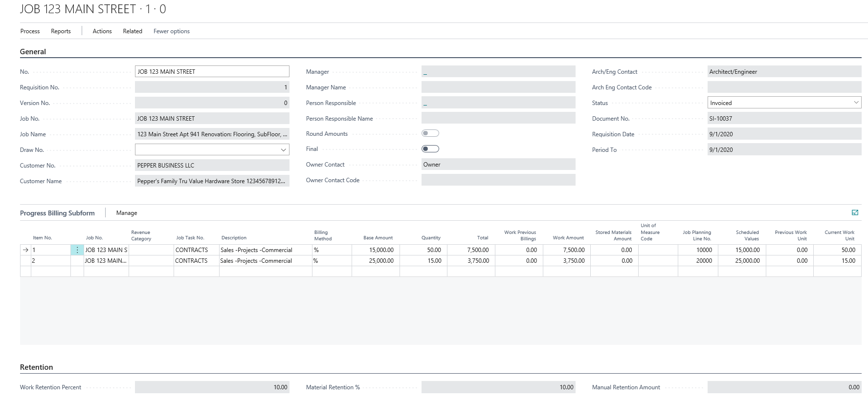Viewport: 868px width, 402px height.
Task: Toggle the Round Amounts switch
Action: point(430,133)
